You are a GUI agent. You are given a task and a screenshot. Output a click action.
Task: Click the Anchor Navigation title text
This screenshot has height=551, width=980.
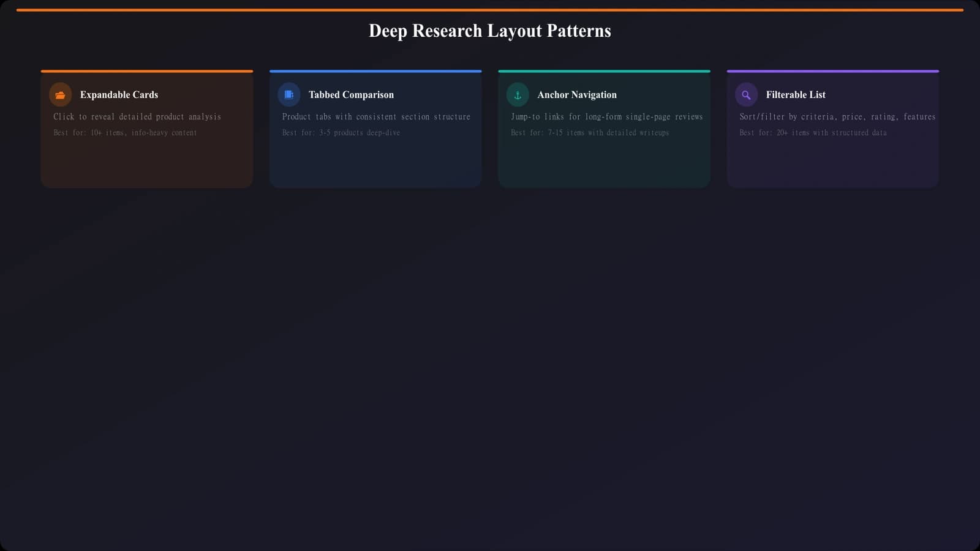tap(577, 94)
